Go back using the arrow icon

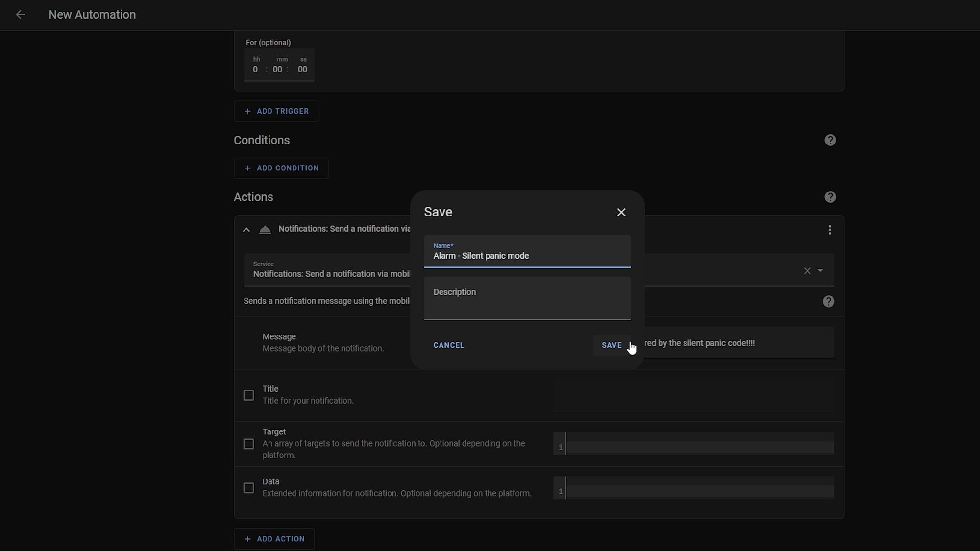tap(20, 15)
